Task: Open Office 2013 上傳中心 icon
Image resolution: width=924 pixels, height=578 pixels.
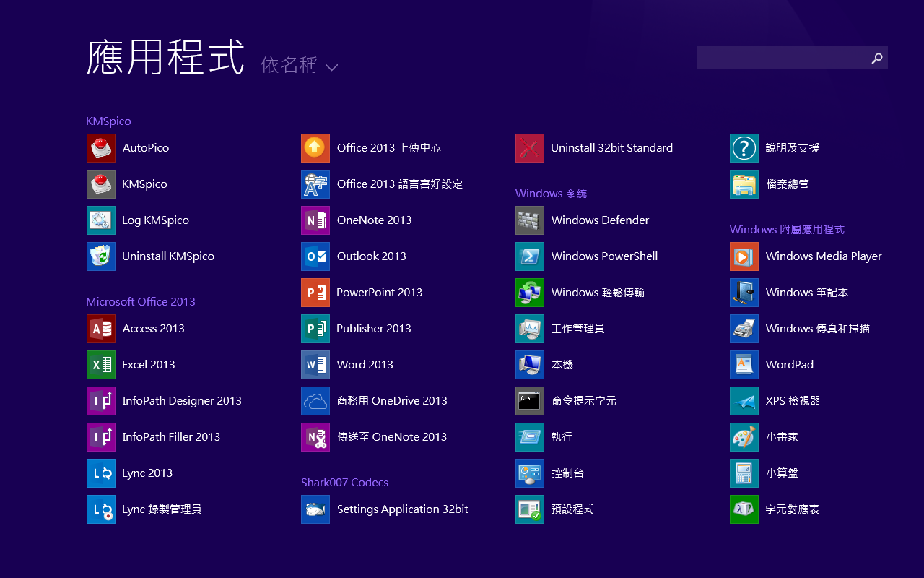Action: [x=315, y=148]
